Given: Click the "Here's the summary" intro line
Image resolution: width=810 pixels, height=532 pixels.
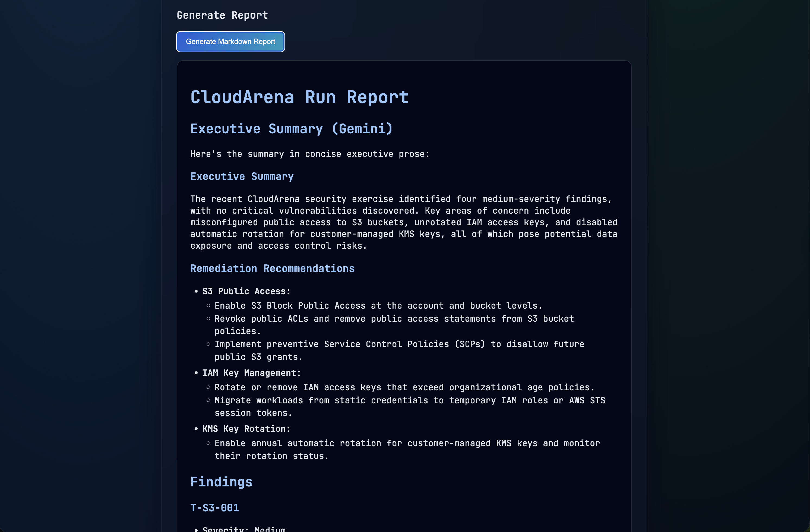Looking at the screenshot, I should point(309,154).
